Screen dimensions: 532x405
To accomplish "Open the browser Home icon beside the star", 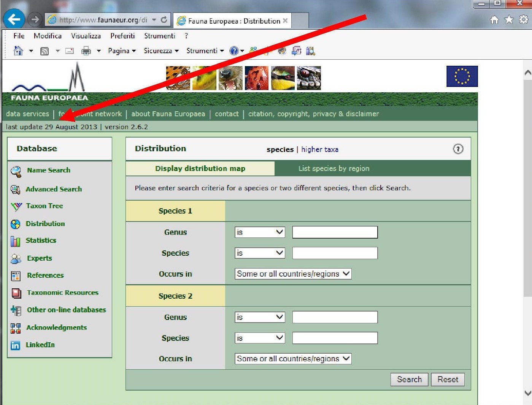I will [494, 20].
